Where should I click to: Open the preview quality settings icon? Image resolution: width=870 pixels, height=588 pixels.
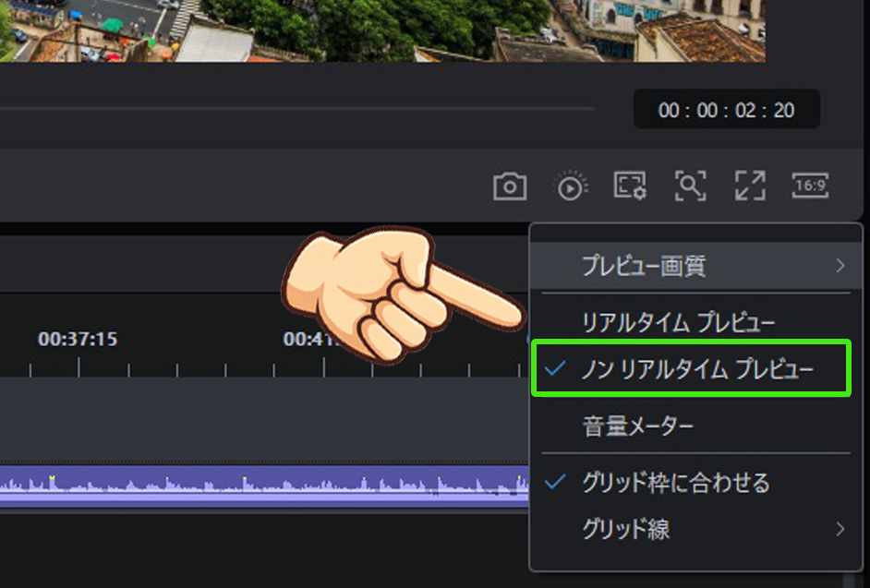coord(629,186)
